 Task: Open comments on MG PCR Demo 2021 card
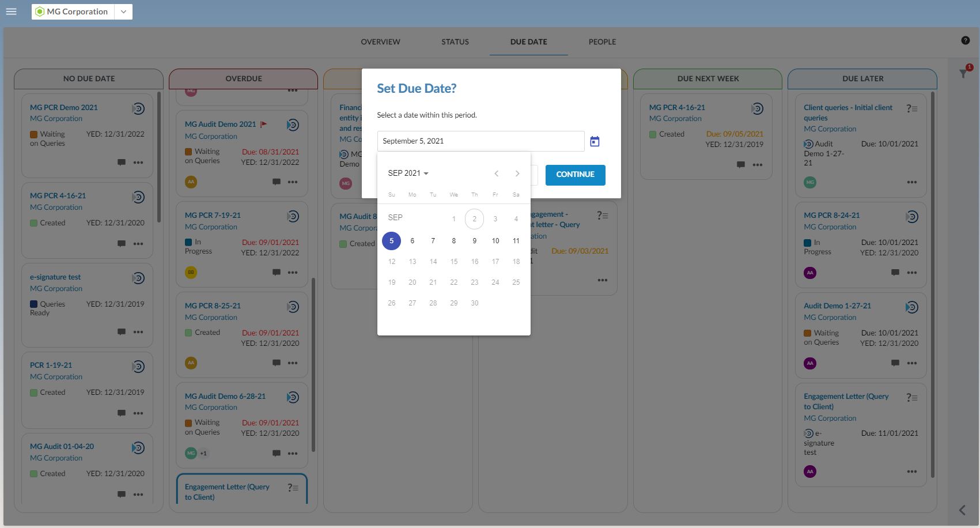[121, 163]
